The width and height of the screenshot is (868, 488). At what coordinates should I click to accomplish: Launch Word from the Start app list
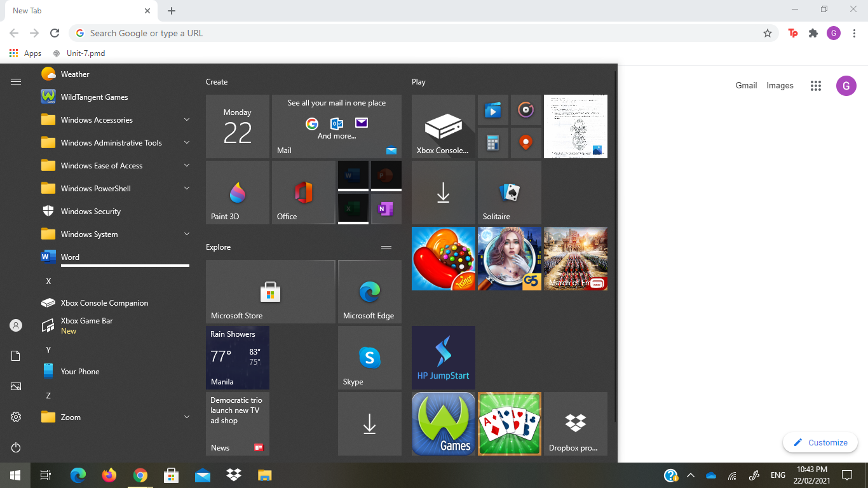[x=114, y=257]
